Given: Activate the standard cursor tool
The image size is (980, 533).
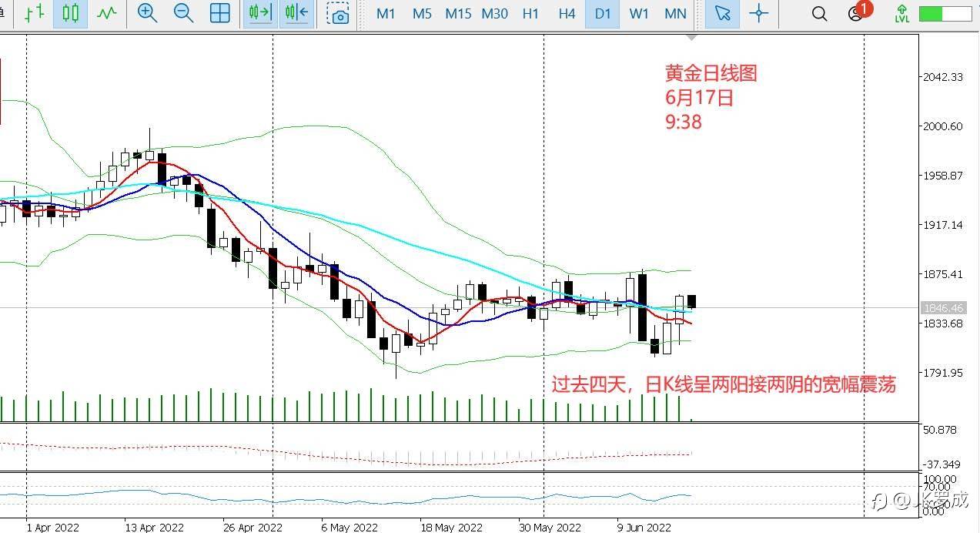Looking at the screenshot, I should 722,13.
